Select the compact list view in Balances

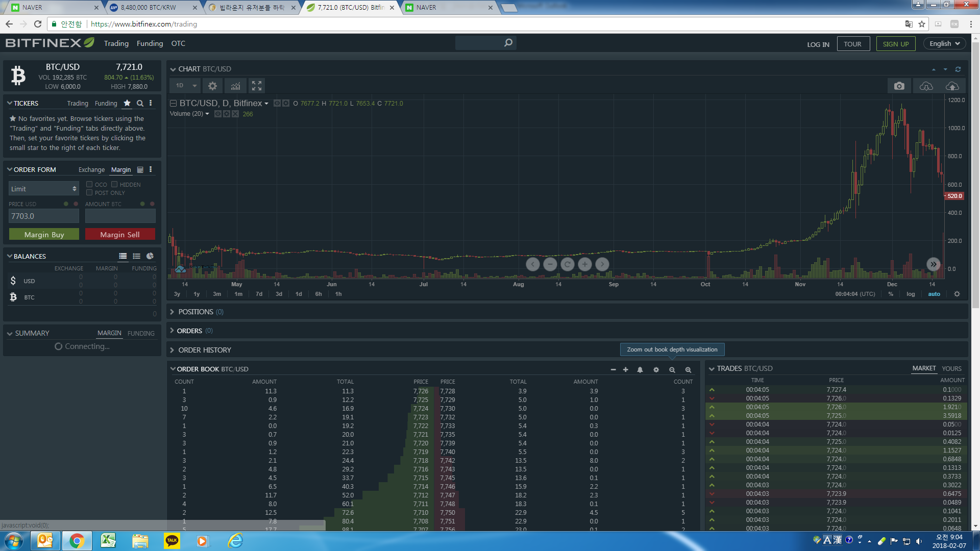click(136, 256)
